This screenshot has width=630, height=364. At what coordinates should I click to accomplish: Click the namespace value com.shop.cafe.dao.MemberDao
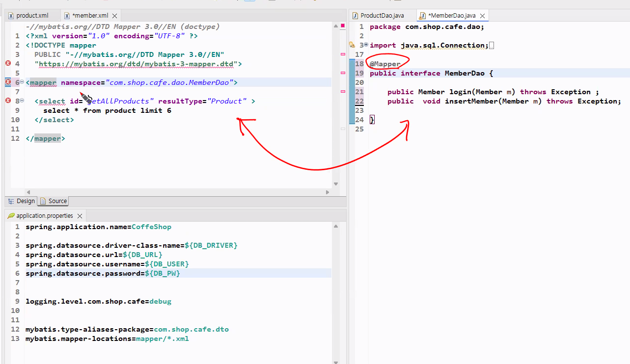point(169,82)
